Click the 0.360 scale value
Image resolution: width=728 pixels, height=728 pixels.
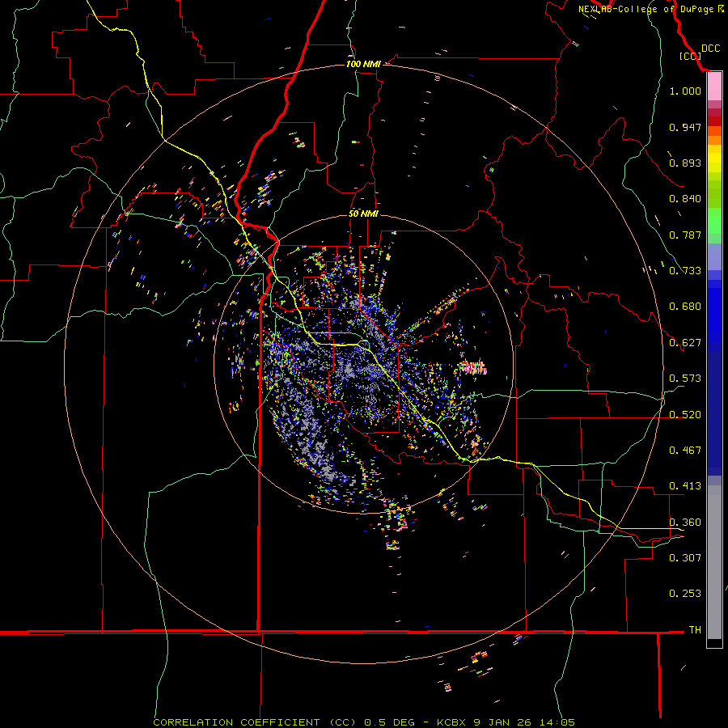pos(685,523)
